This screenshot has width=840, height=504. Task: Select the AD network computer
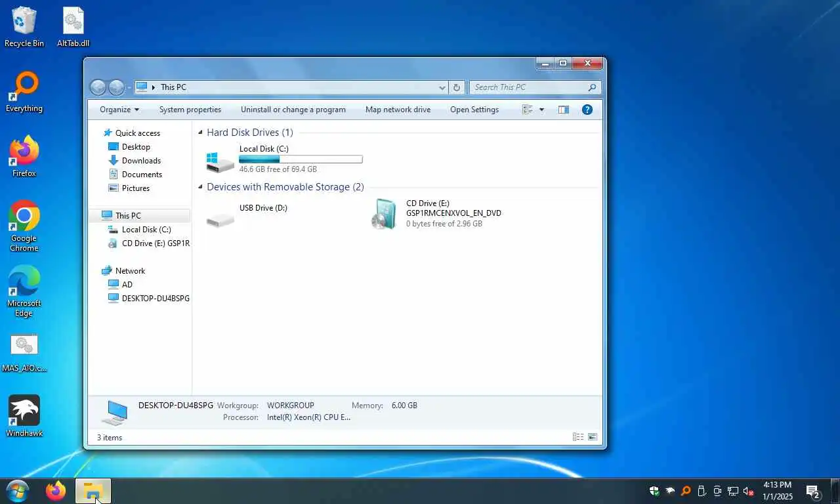pos(127,285)
